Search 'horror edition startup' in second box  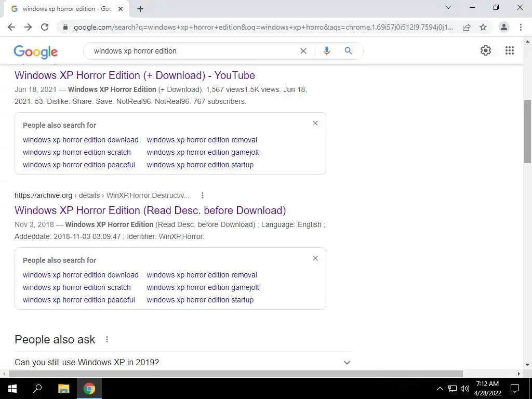[200, 300]
